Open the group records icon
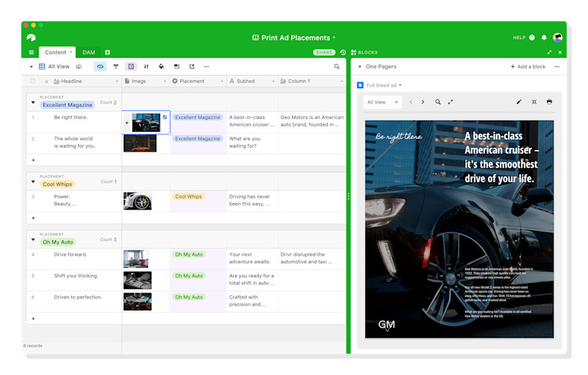 point(131,66)
